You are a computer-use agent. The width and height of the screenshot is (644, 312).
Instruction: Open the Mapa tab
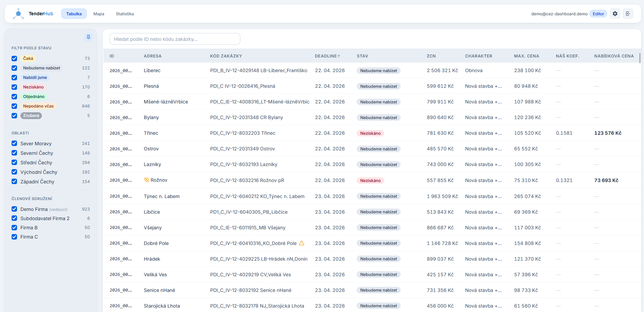pos(99,14)
